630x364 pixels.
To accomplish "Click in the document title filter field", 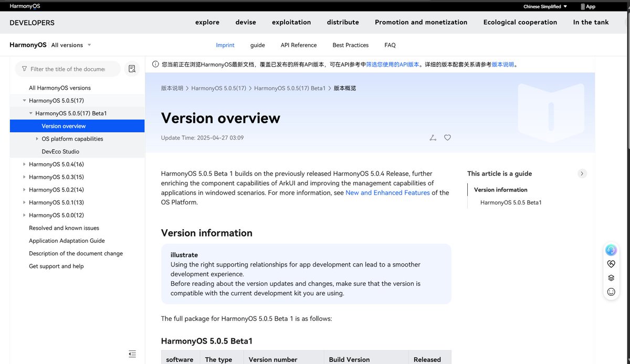I will [x=68, y=69].
